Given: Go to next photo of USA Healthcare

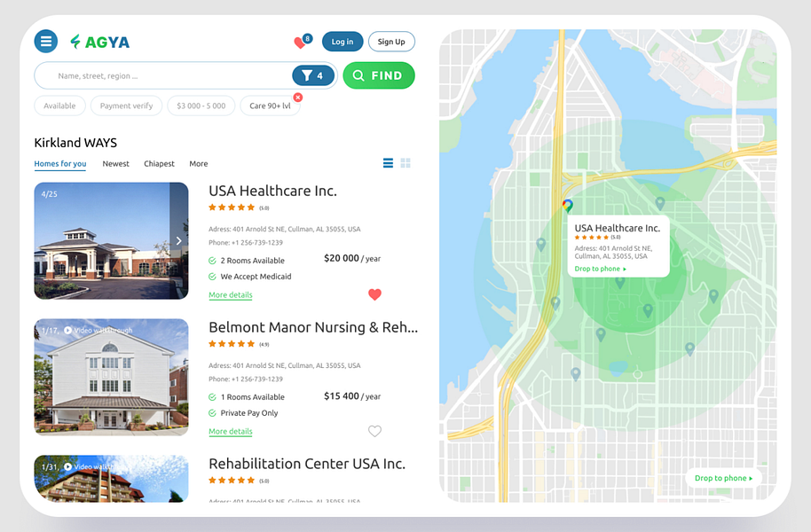Looking at the screenshot, I should click(x=178, y=241).
